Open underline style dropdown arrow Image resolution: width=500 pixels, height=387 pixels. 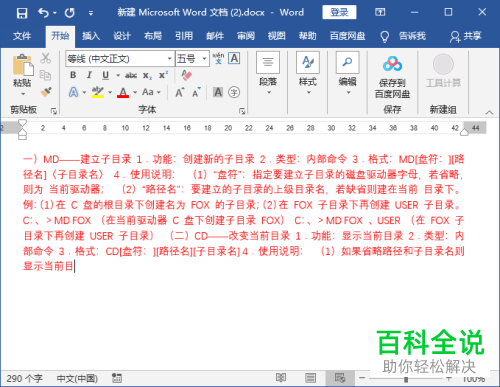click(x=118, y=76)
